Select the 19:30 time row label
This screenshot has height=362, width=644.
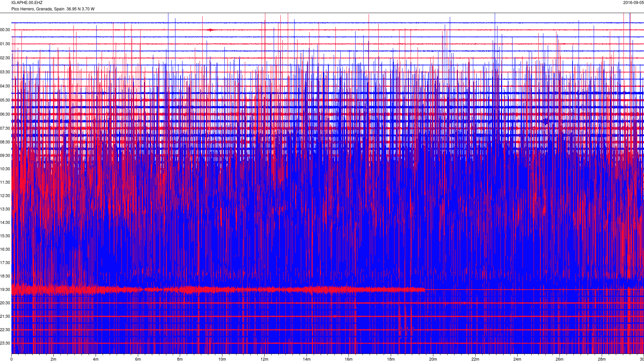[5, 290]
